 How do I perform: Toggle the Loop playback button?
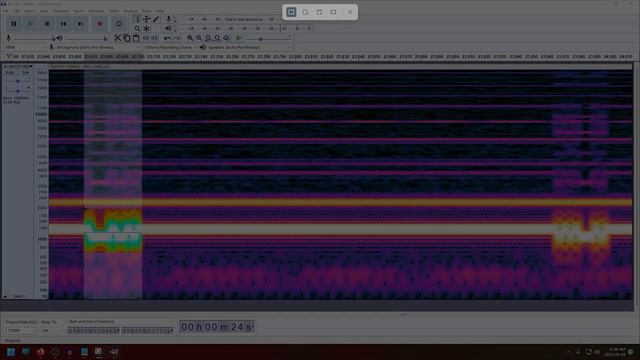[x=119, y=24]
